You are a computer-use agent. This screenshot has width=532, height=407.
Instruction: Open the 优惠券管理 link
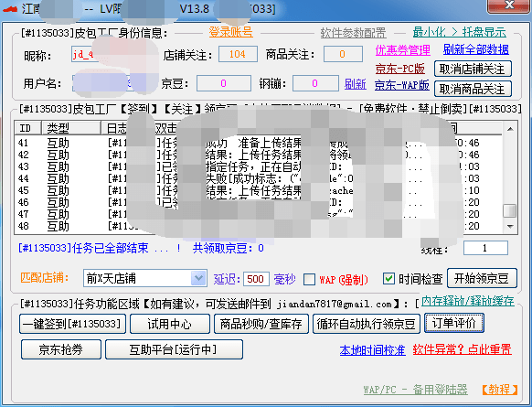pyautogui.click(x=403, y=50)
